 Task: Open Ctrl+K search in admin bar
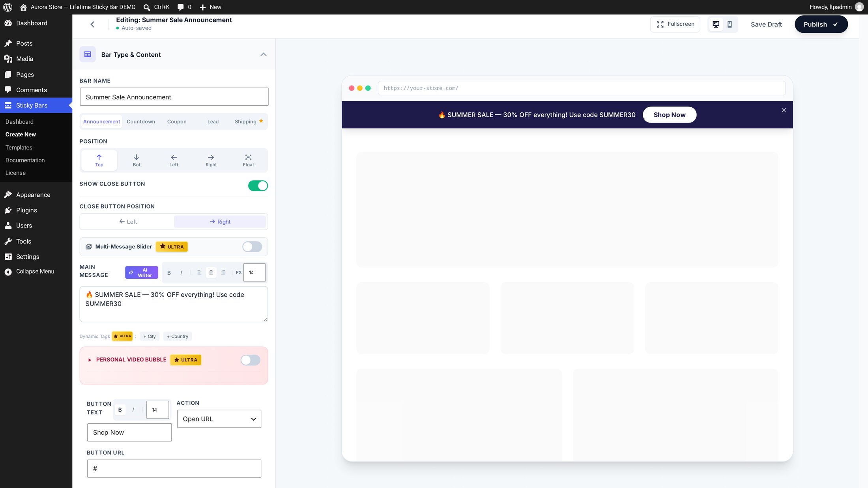click(x=157, y=7)
